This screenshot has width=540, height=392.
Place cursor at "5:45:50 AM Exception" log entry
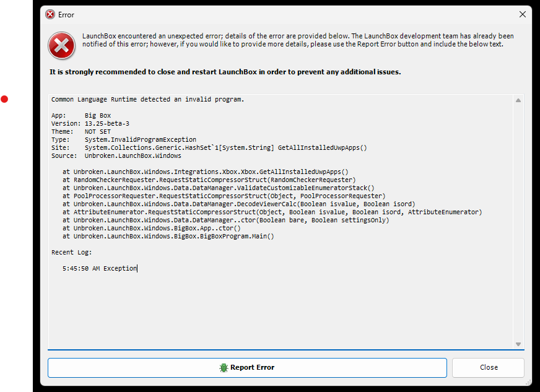tap(99, 268)
